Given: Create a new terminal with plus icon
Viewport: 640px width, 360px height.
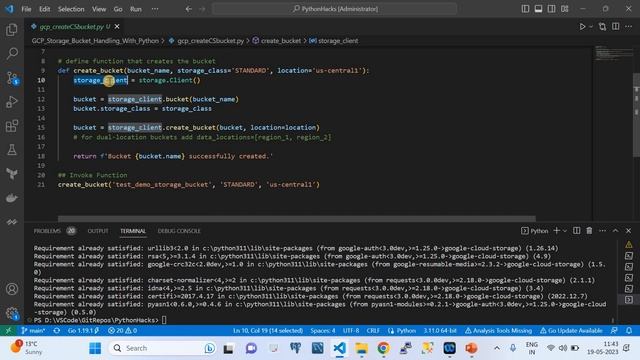Looking at the screenshot, I should [x=556, y=231].
